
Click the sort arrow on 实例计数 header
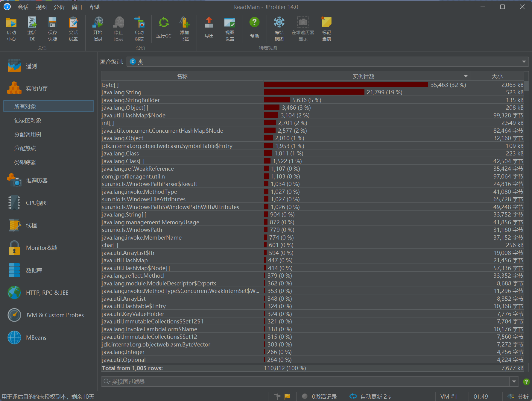pyautogui.click(x=466, y=76)
